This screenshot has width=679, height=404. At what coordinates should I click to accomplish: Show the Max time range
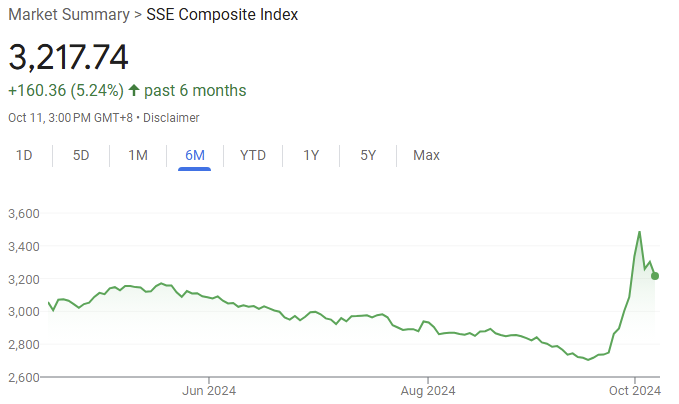coord(426,155)
